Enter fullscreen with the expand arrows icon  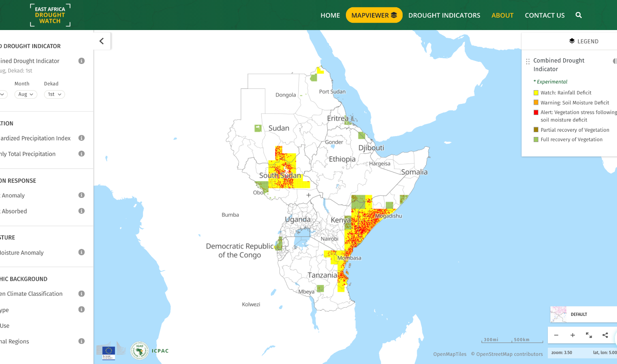pos(589,335)
